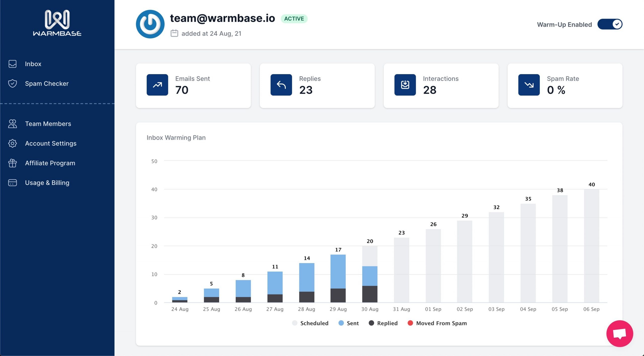Click the Emails Sent trending-up icon

157,85
